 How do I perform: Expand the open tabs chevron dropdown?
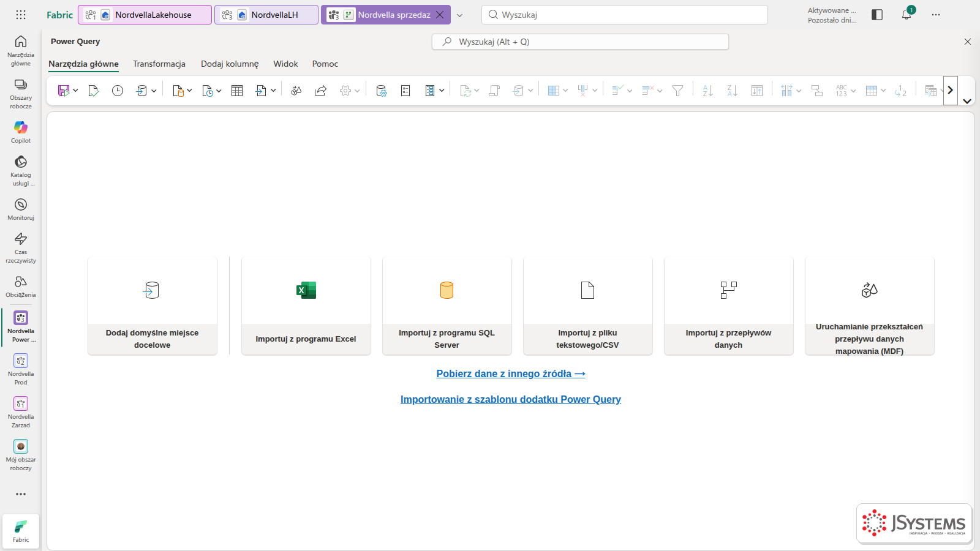tap(459, 15)
